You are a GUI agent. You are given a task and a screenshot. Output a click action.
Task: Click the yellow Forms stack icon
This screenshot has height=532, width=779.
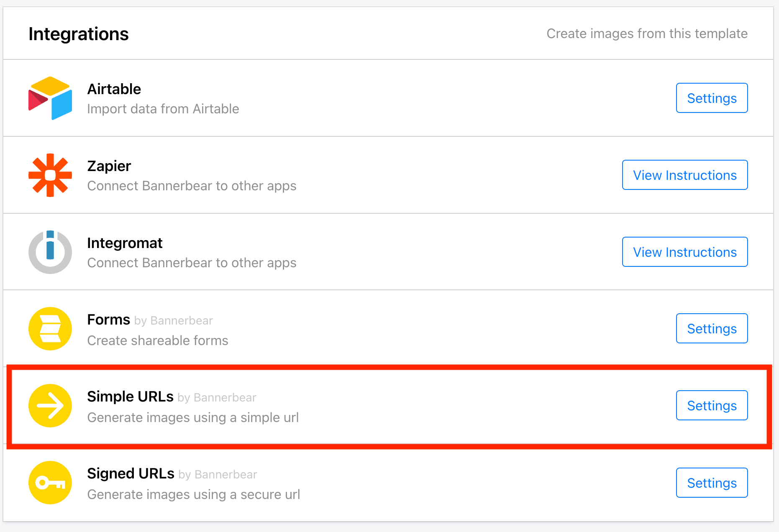50,329
